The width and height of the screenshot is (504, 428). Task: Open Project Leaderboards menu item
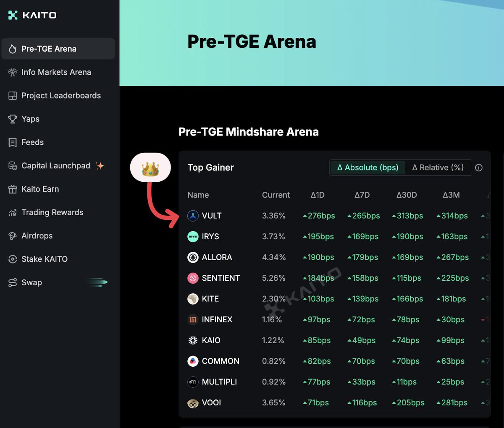point(61,96)
